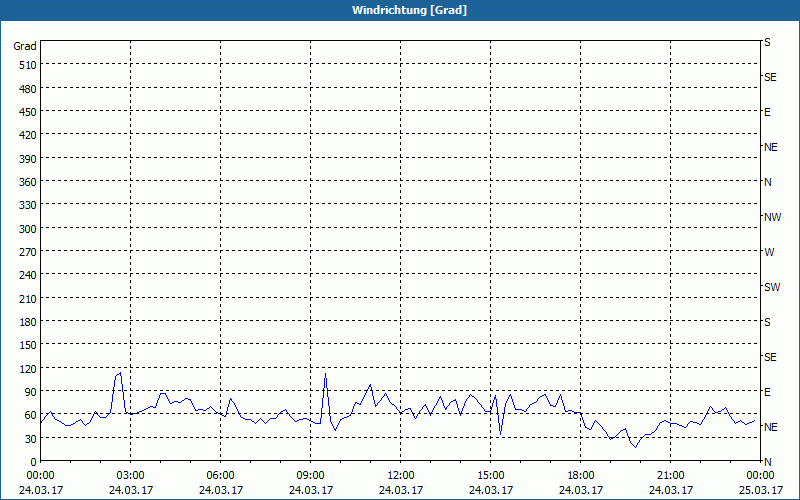Image resolution: width=800 pixels, height=500 pixels.
Task: Click the Grad axis unit label
Action: (25, 46)
